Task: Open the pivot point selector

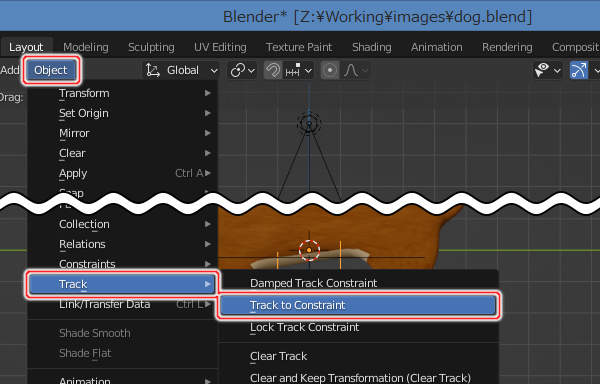Action: [242, 70]
